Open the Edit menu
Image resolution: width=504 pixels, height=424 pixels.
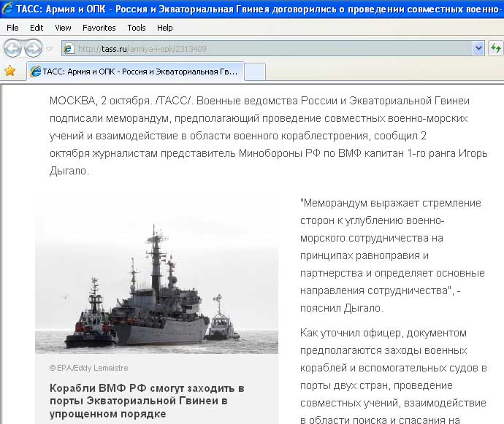click(x=37, y=28)
